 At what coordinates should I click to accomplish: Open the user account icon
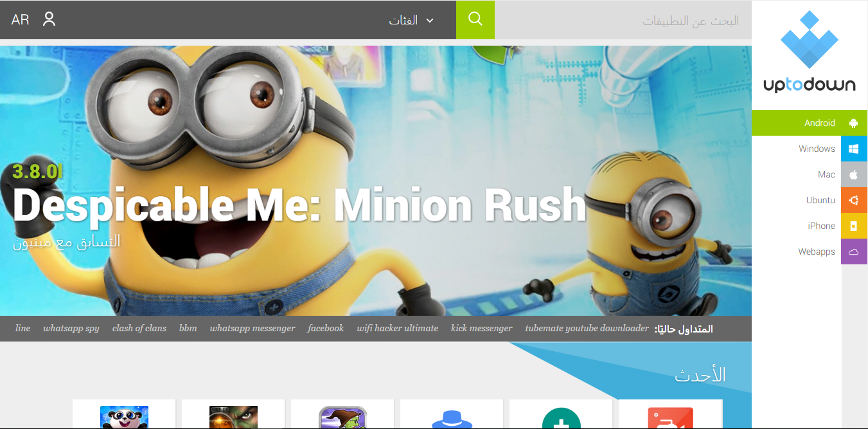click(x=49, y=19)
